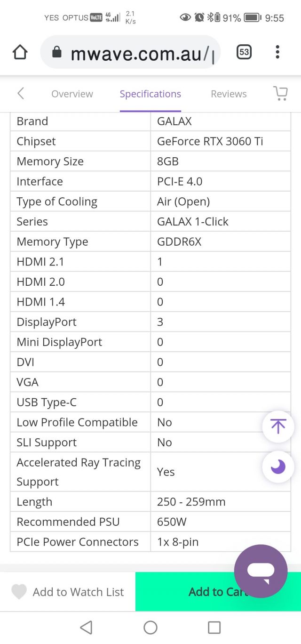
Task: Open the shopping cart icon
Action: coord(280,93)
